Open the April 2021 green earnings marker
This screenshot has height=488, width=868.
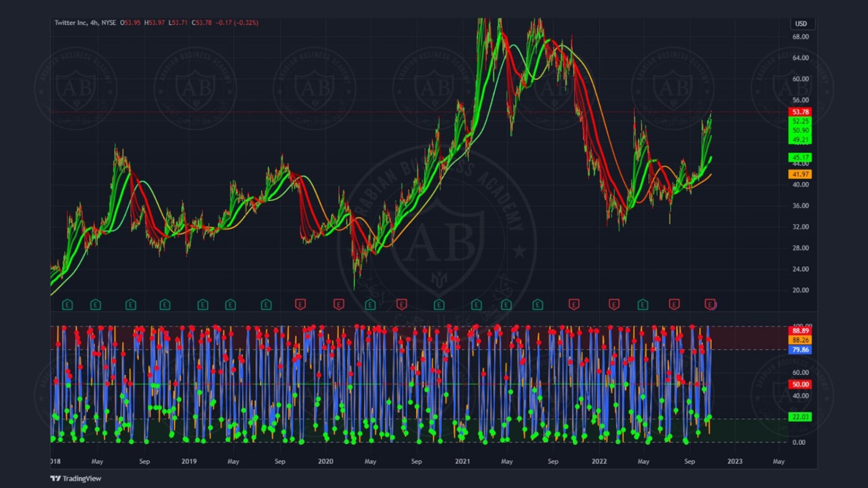(506, 304)
